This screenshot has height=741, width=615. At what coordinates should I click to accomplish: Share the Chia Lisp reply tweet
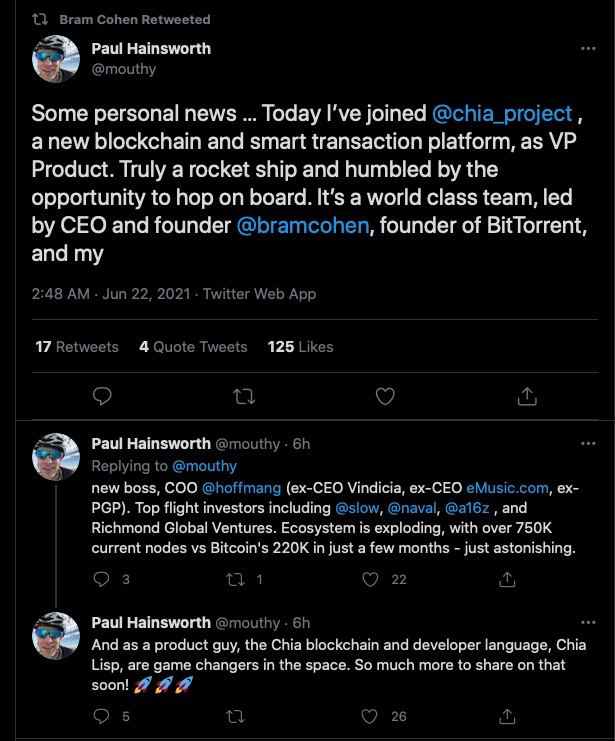507,716
